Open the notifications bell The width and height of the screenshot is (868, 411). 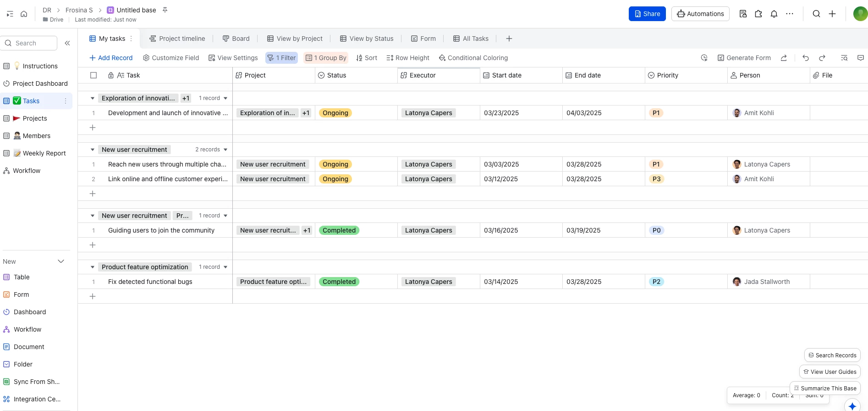[x=774, y=14]
